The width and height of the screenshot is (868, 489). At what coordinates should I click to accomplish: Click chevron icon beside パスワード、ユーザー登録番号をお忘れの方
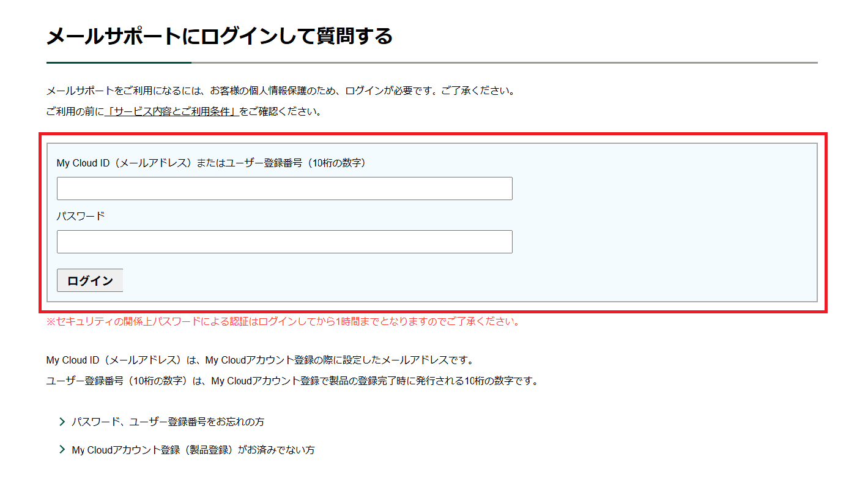(62, 422)
